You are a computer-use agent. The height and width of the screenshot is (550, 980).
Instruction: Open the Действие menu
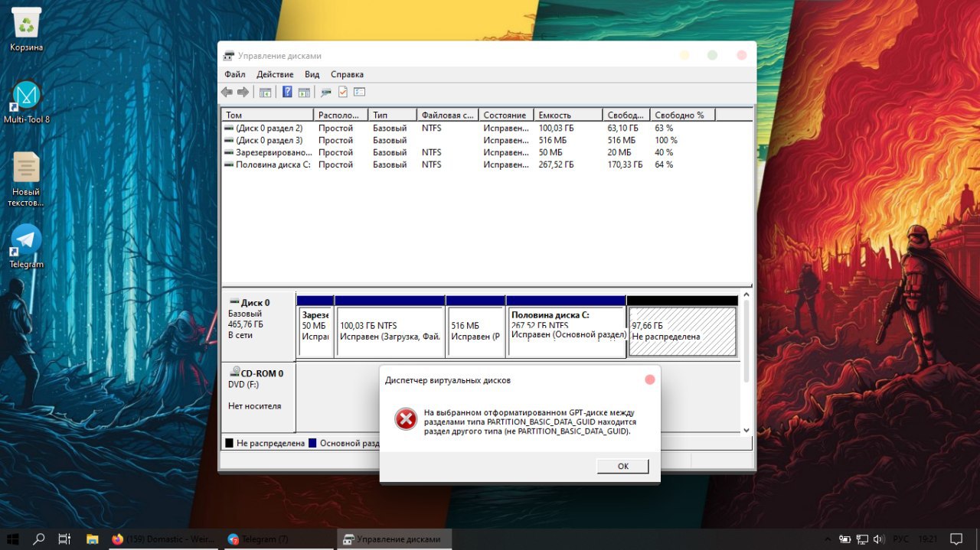[x=275, y=74]
